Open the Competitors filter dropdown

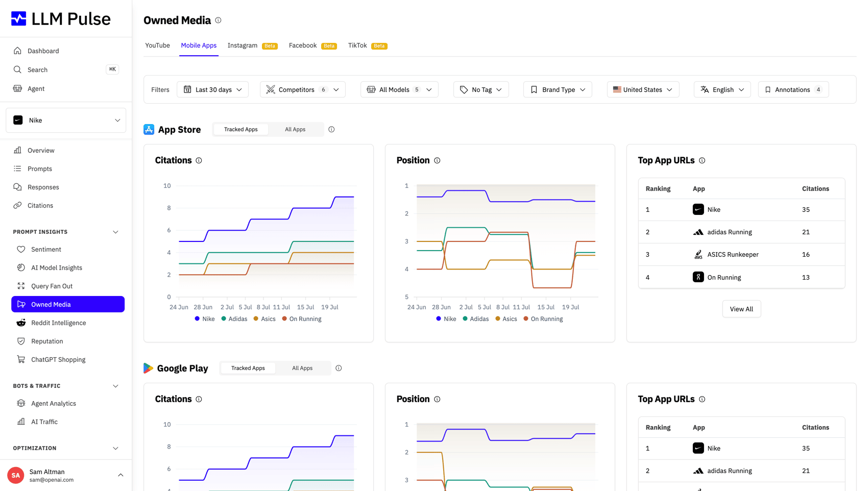pos(303,90)
